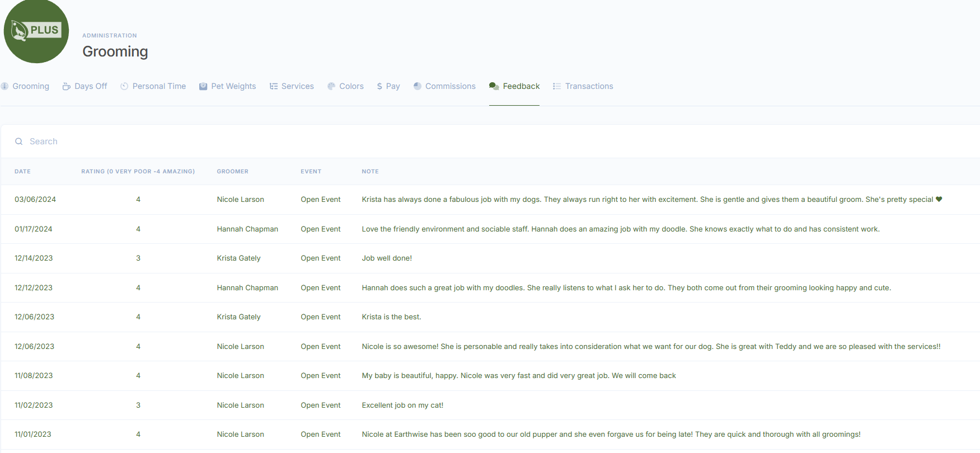The width and height of the screenshot is (980, 453).
Task: Click the Grooming page title
Action: [x=115, y=51]
